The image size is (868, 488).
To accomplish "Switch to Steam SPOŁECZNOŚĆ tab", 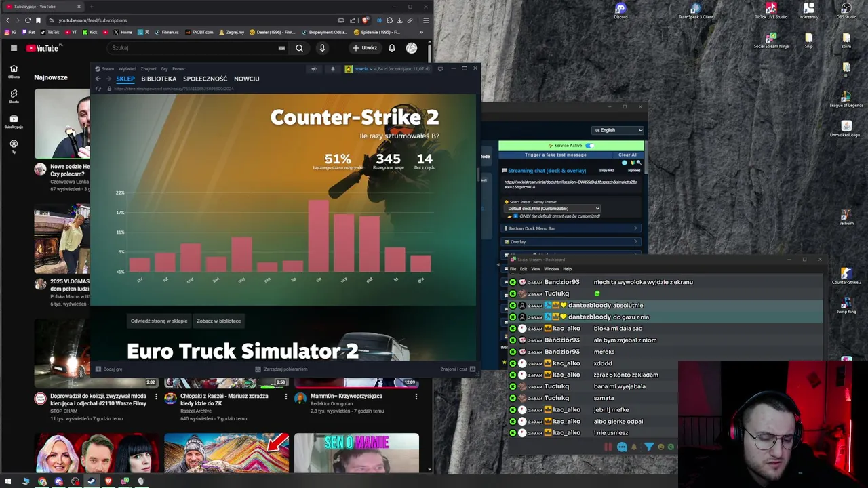I will click(205, 79).
